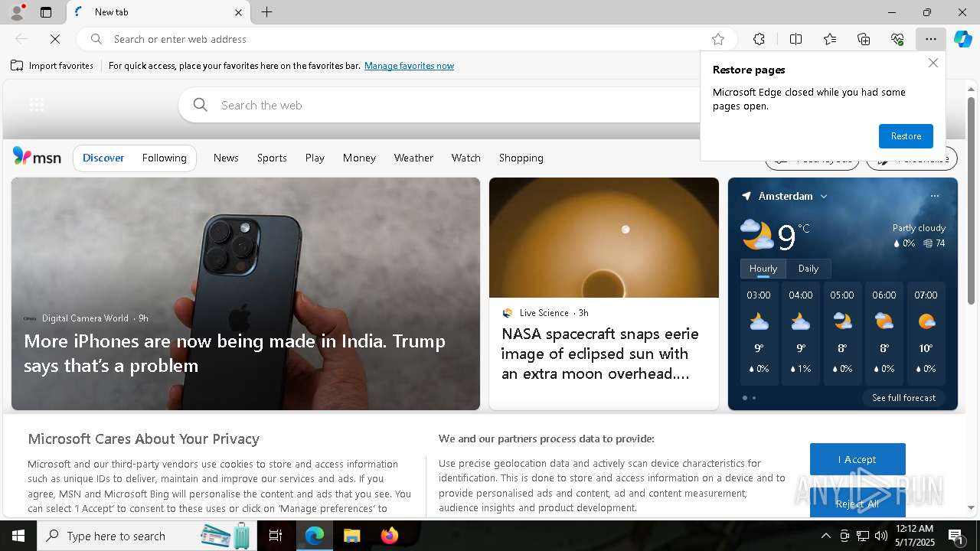Toggle split screen view
The image size is (980, 551).
(x=795, y=39)
